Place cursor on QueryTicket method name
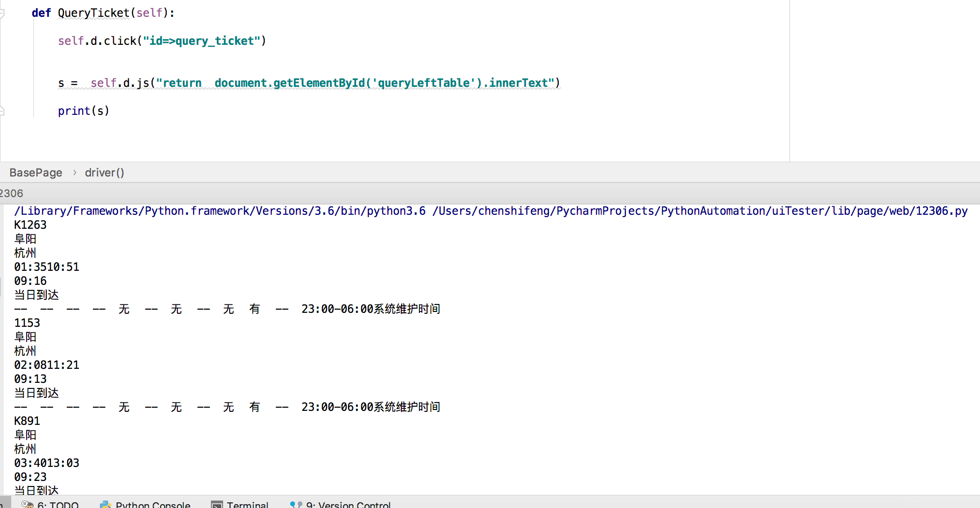 [93, 13]
